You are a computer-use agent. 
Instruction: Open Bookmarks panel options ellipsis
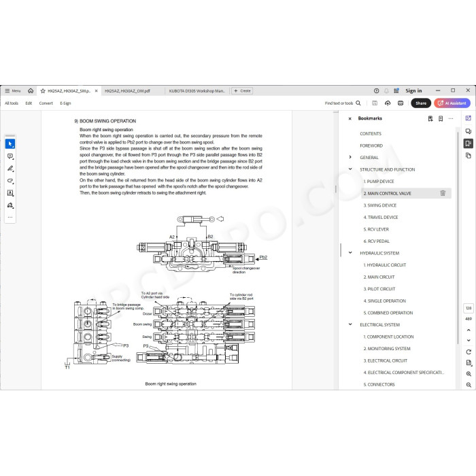451,118
